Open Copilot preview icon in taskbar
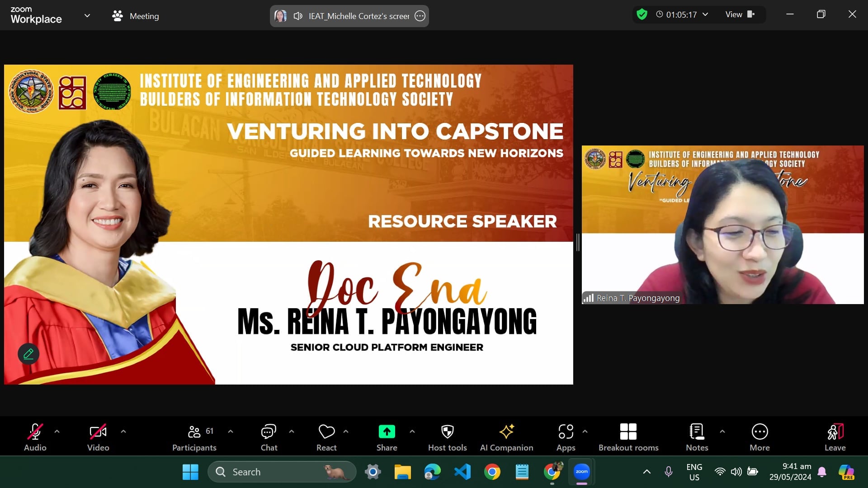 click(846, 472)
